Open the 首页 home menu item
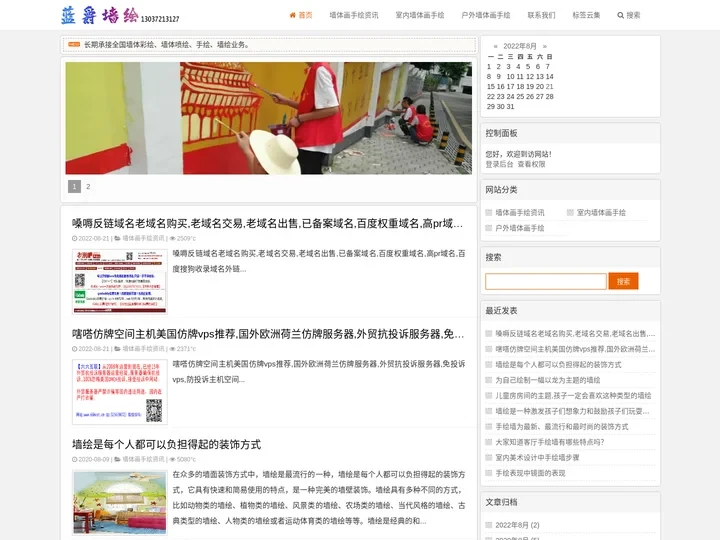720x540 pixels. click(x=301, y=15)
